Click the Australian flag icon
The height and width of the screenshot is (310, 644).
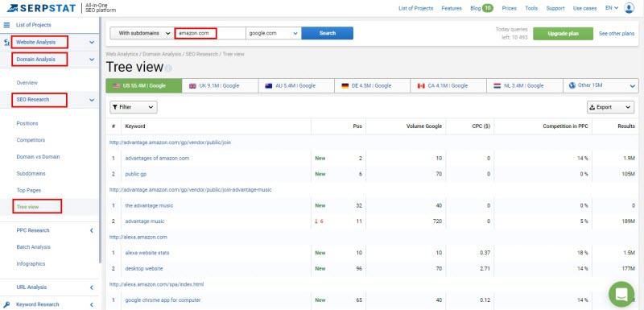click(x=269, y=86)
